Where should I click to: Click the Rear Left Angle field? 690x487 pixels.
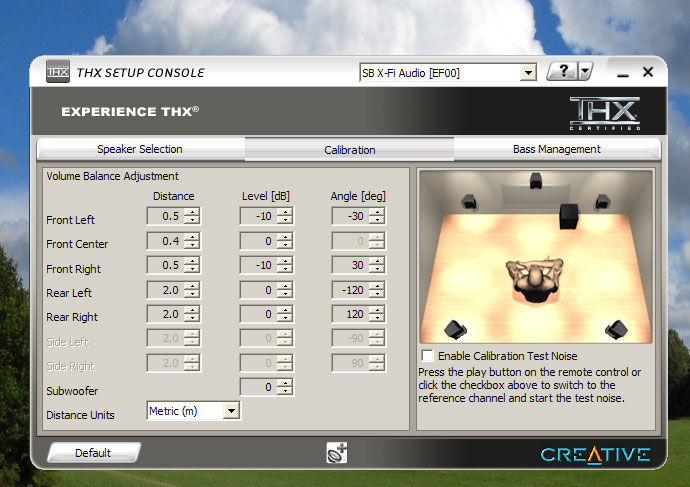[350, 290]
